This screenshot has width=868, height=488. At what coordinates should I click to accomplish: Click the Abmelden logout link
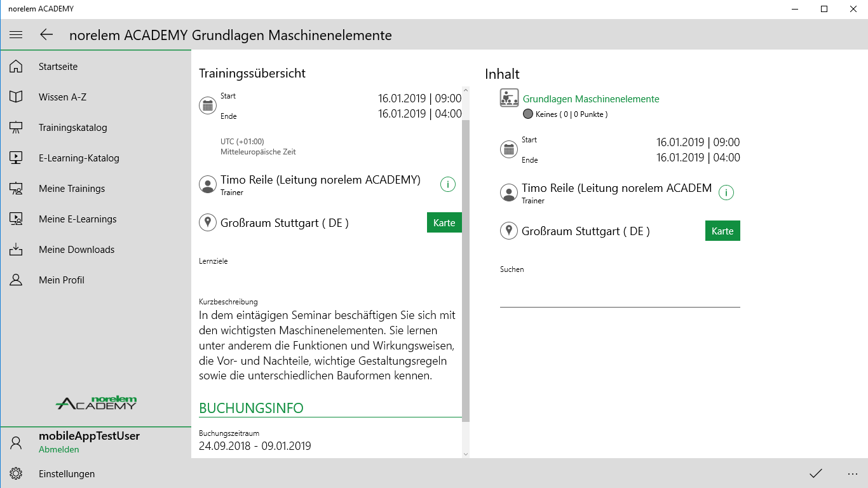(59, 450)
